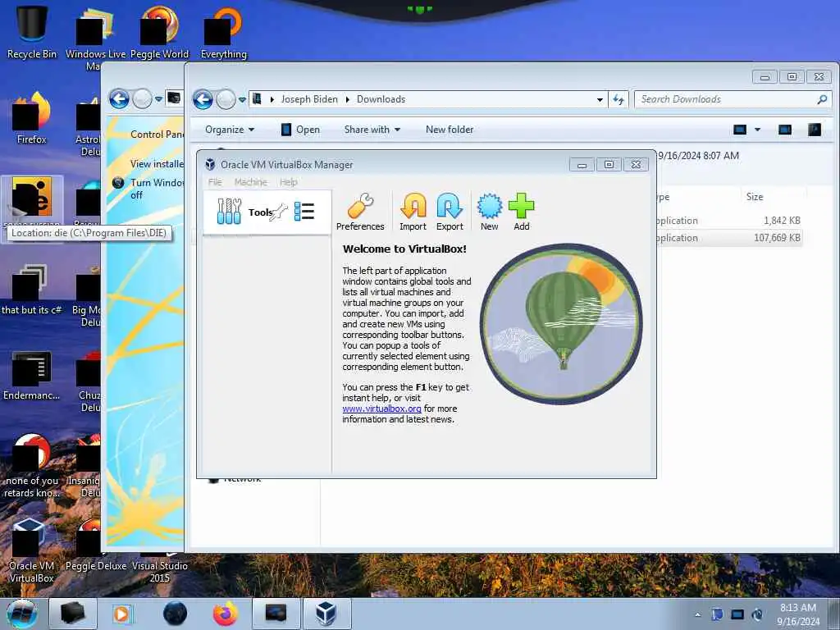Open the Machine menu in VirtualBox

(251, 182)
